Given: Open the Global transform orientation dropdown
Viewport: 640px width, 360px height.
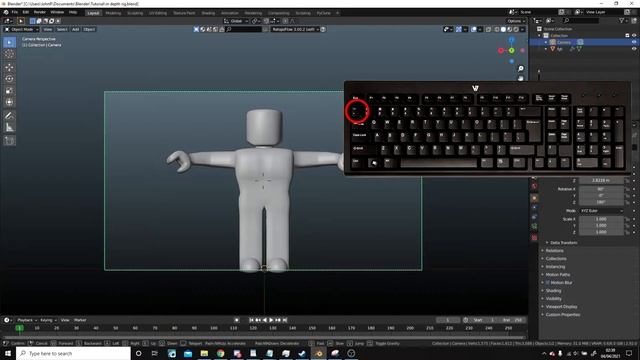Looking at the screenshot, I should (x=236, y=21).
